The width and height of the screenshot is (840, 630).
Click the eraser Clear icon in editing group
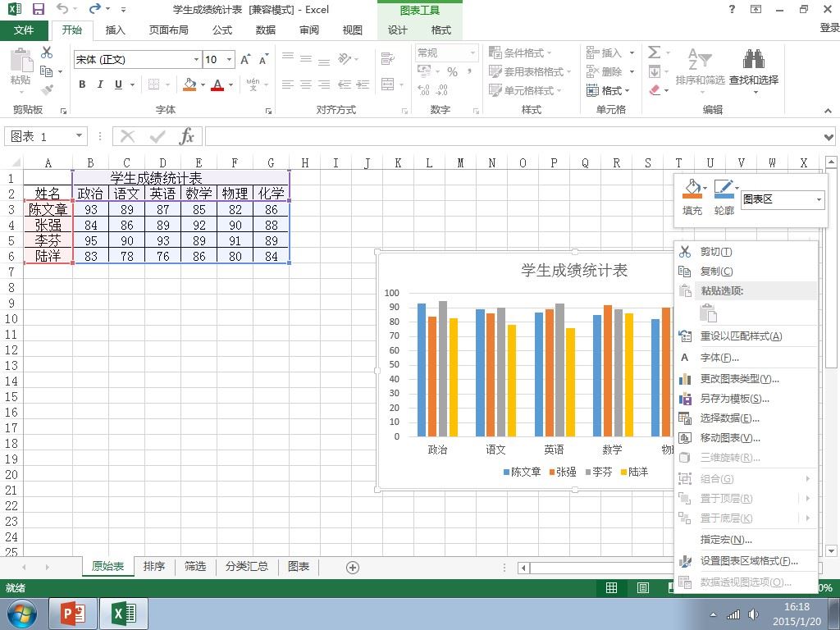655,90
